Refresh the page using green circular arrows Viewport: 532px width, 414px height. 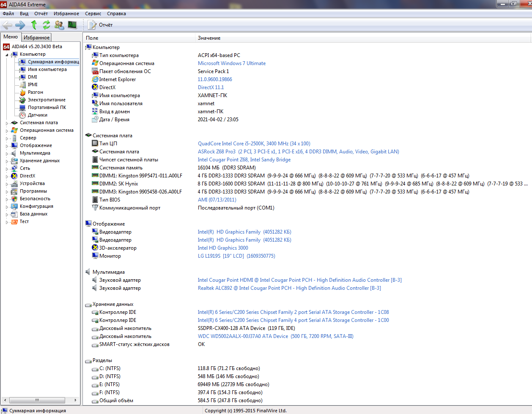pos(47,25)
